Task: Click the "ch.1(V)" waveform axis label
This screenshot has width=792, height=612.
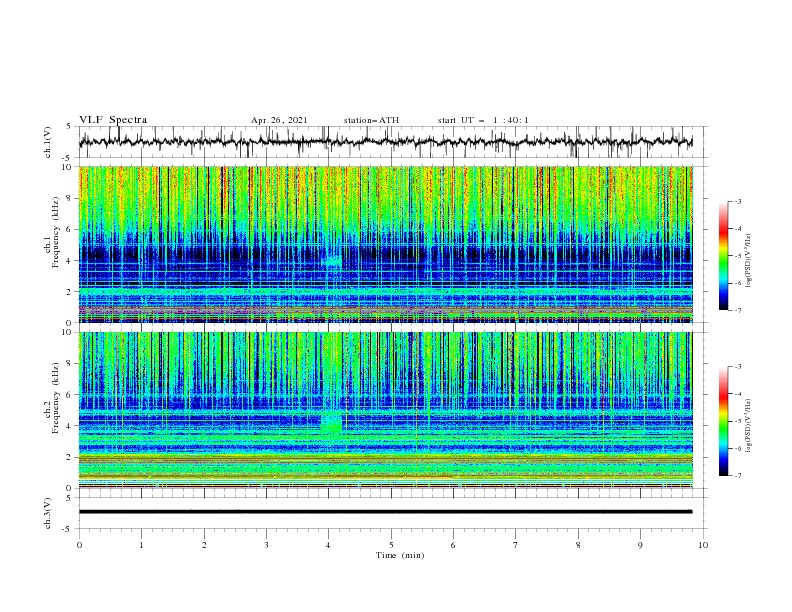Action: click(x=48, y=142)
